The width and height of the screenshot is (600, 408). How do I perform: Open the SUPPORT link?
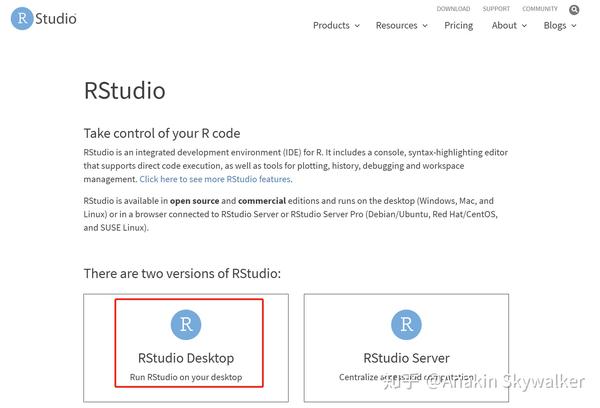496,9
